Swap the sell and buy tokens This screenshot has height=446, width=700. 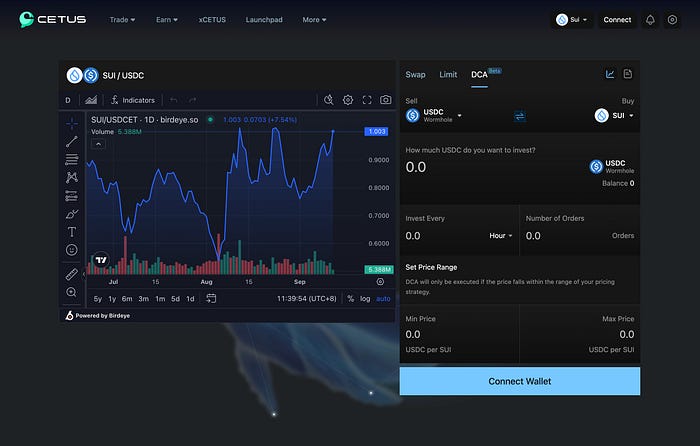pos(520,117)
